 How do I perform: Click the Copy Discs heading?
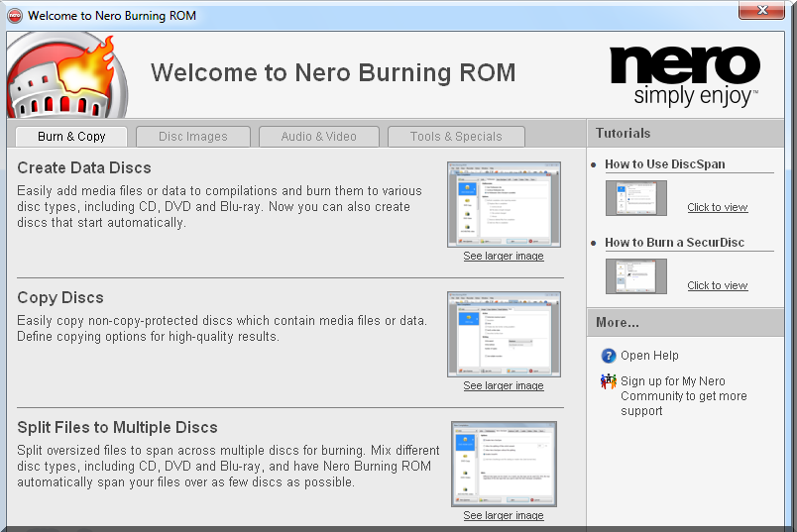point(60,298)
